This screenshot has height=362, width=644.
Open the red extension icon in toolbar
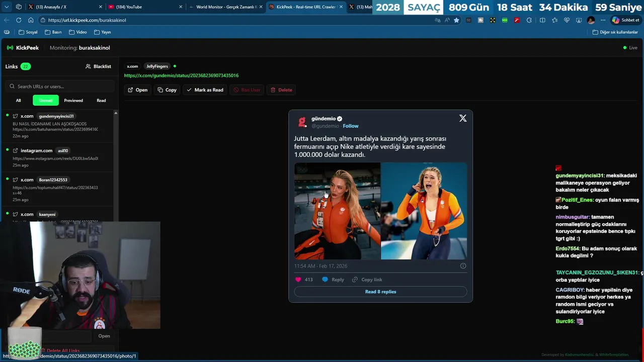click(x=517, y=20)
